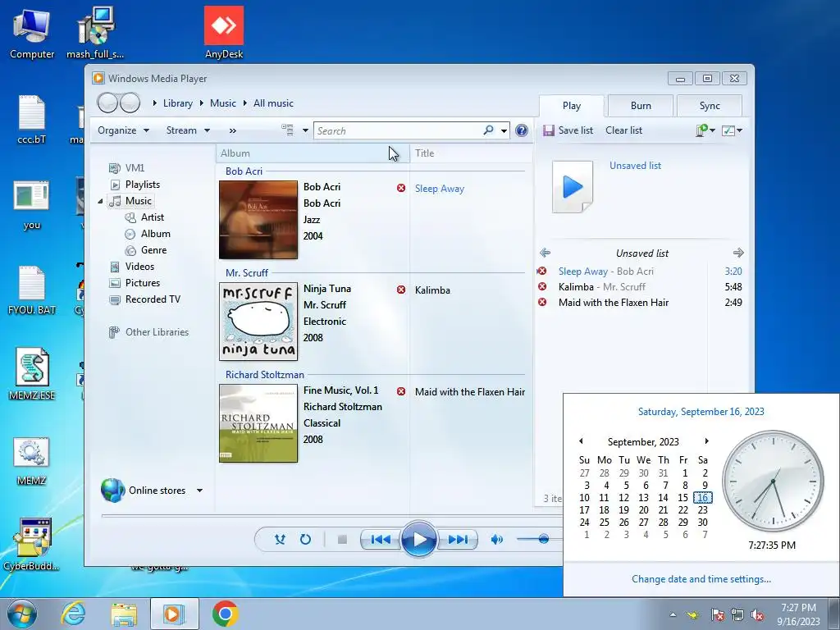Switch to the Burn tab
Image resolution: width=840 pixels, height=630 pixels.
(641, 106)
